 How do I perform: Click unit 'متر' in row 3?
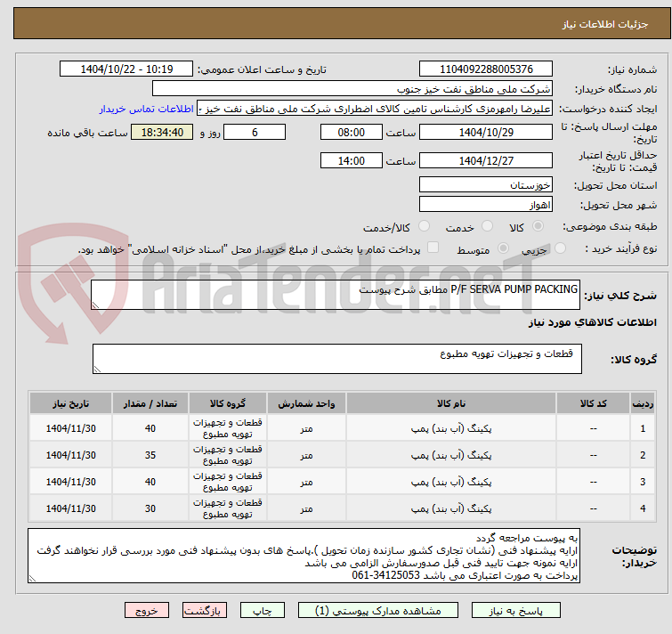306,482
